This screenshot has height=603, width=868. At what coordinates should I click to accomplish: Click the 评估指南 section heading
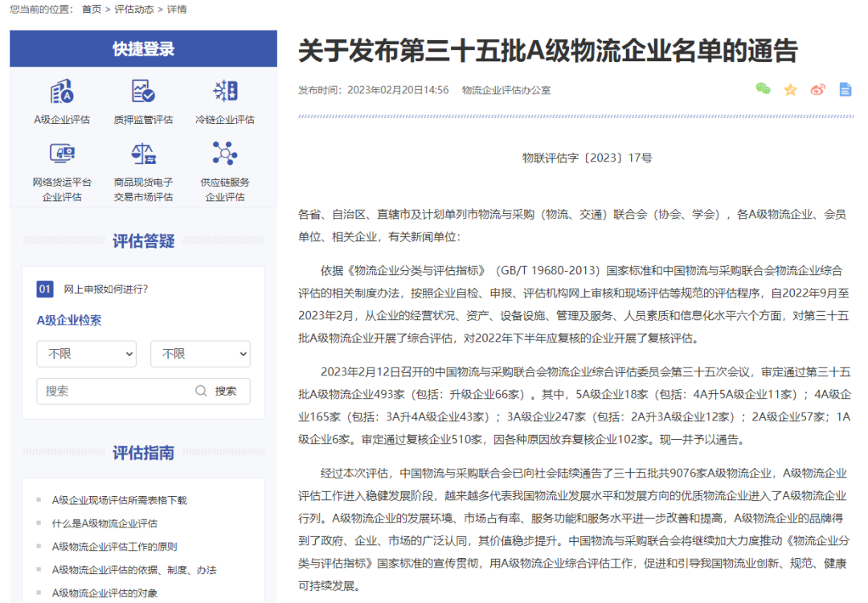143,453
